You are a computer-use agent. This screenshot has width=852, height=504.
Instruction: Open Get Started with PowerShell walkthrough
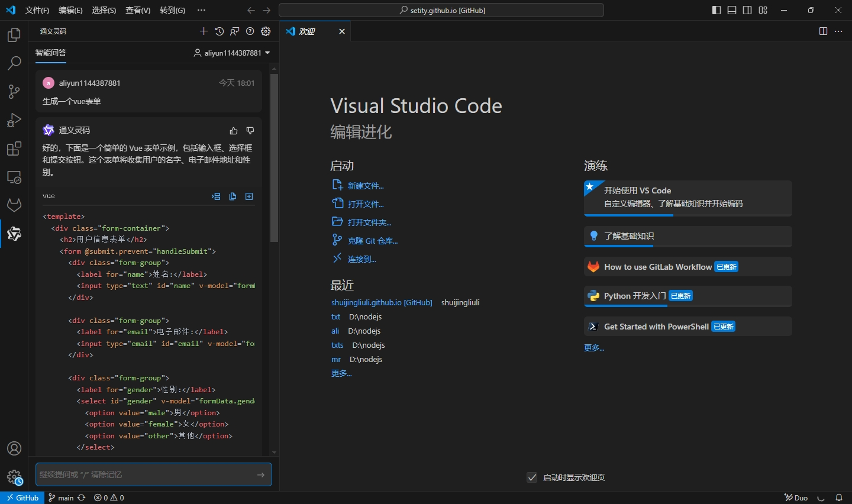(x=688, y=327)
